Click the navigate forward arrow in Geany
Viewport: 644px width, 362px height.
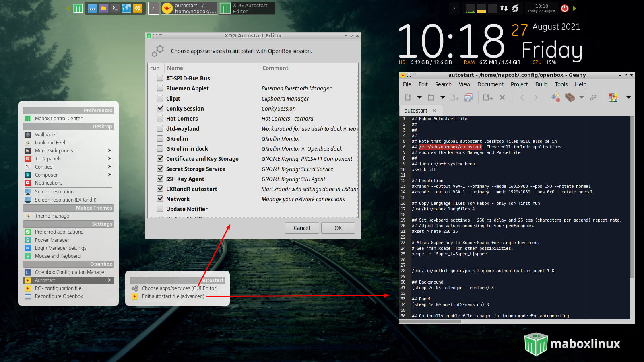pyautogui.click(x=536, y=97)
